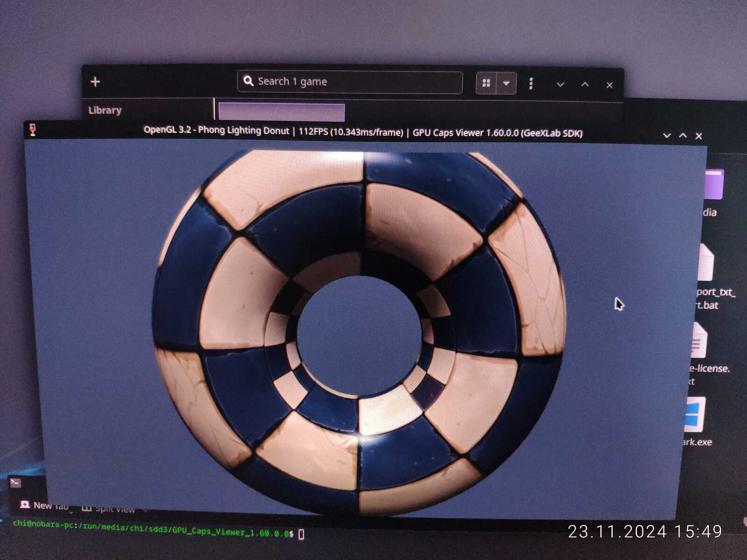Viewport: 747px width, 560px height.
Task: Open the view options dropdown arrow in Lutris
Action: 506,84
